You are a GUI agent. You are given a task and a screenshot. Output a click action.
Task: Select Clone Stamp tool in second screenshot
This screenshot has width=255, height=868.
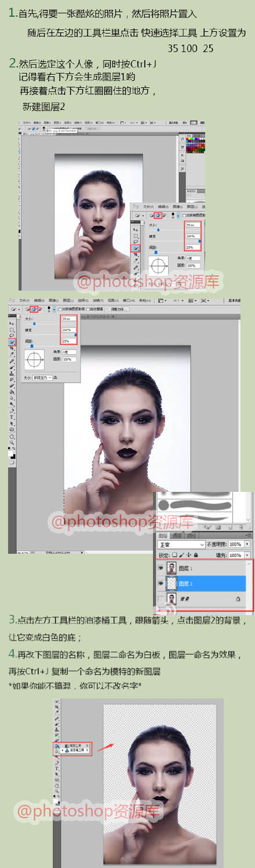[x=12, y=373]
